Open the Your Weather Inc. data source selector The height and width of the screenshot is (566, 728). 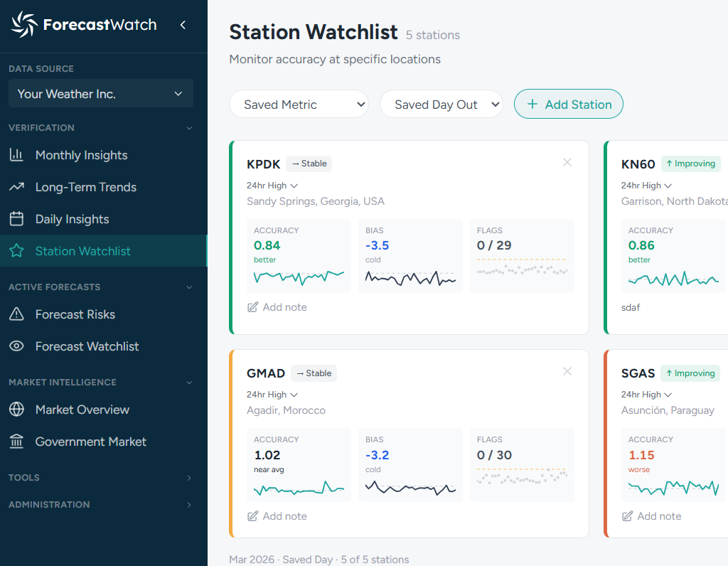coord(100,93)
